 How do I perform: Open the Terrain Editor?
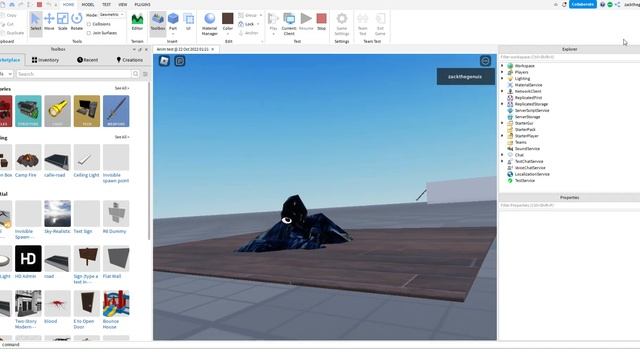[x=137, y=22]
